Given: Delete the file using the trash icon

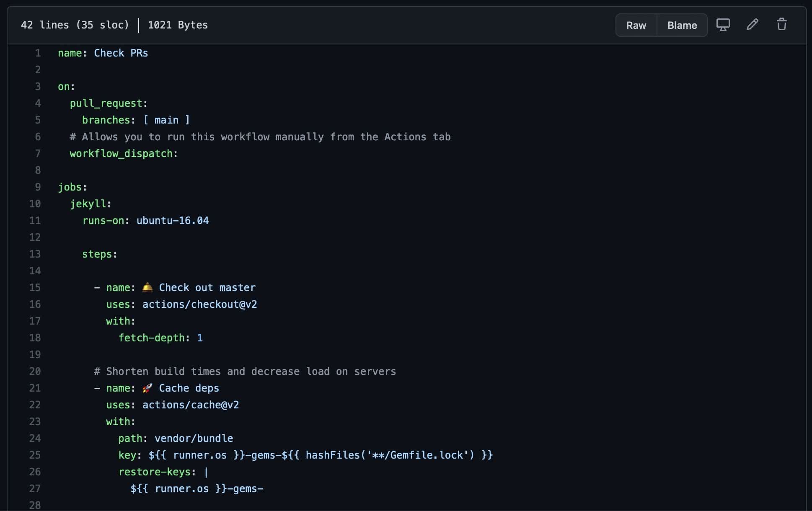Looking at the screenshot, I should click(781, 25).
